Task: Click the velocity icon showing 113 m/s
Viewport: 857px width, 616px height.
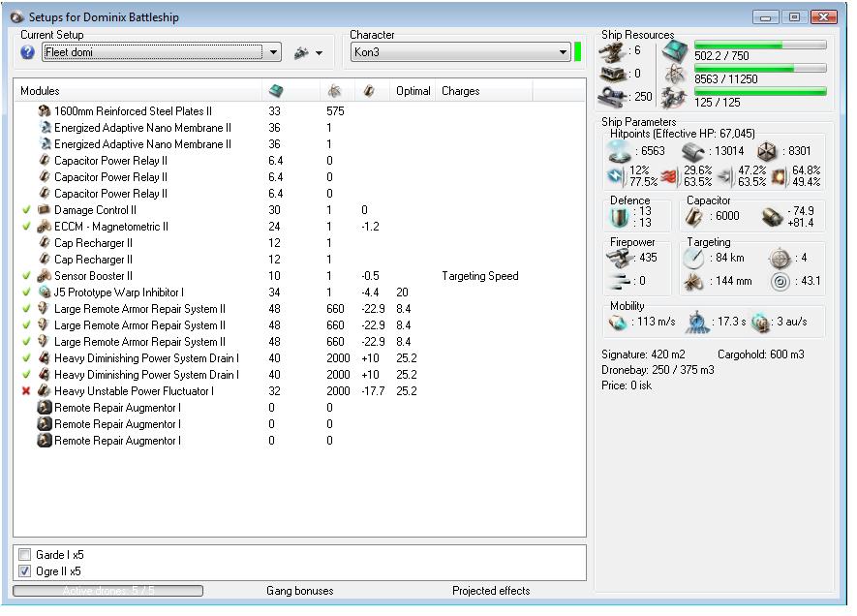Action: coord(618,323)
